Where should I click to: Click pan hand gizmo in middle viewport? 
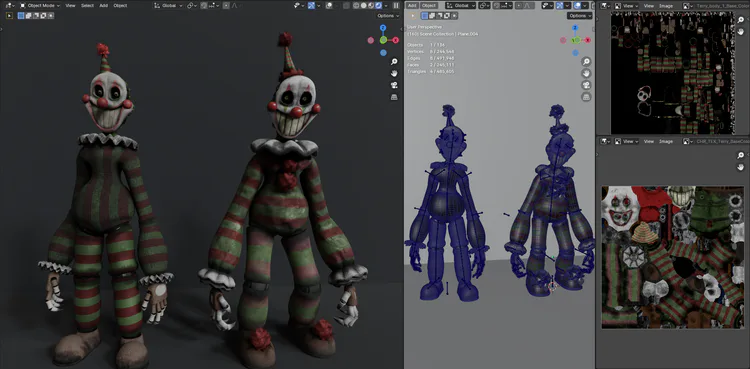pos(586,73)
